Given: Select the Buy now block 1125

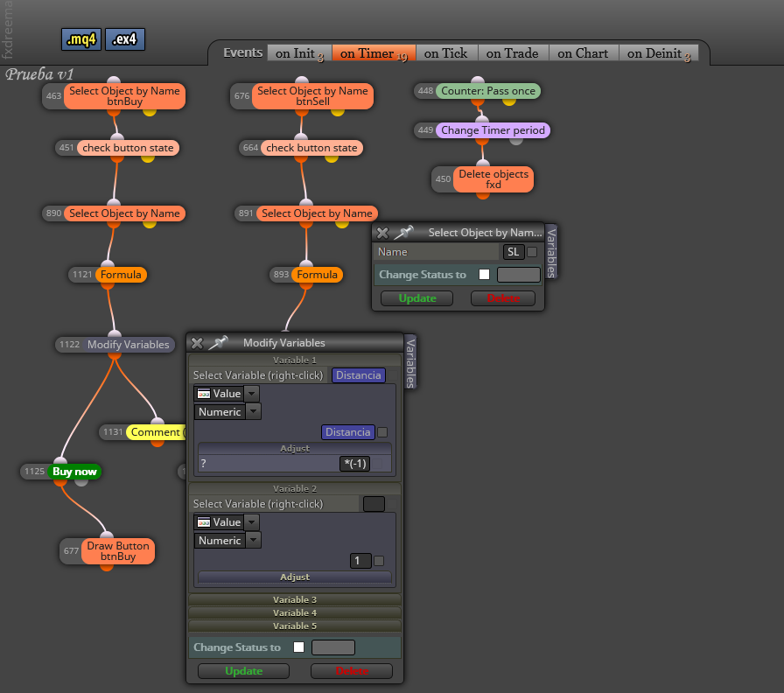Looking at the screenshot, I should point(74,472).
